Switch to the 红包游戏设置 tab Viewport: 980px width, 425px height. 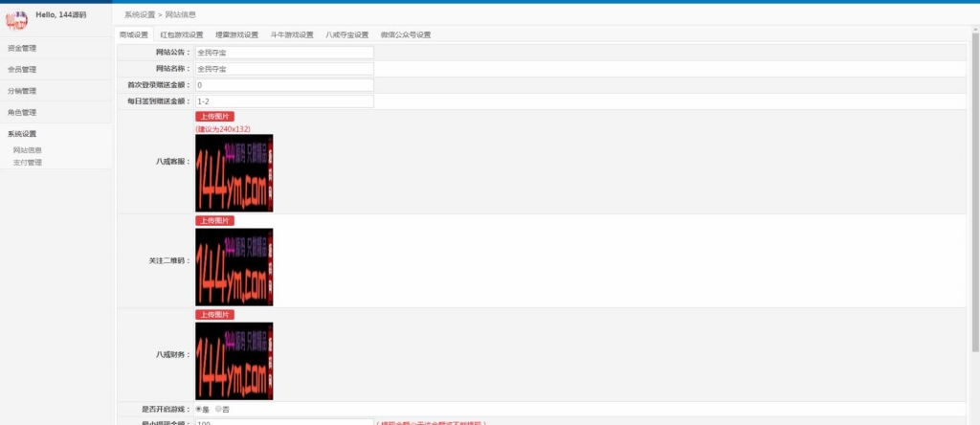[x=182, y=34]
